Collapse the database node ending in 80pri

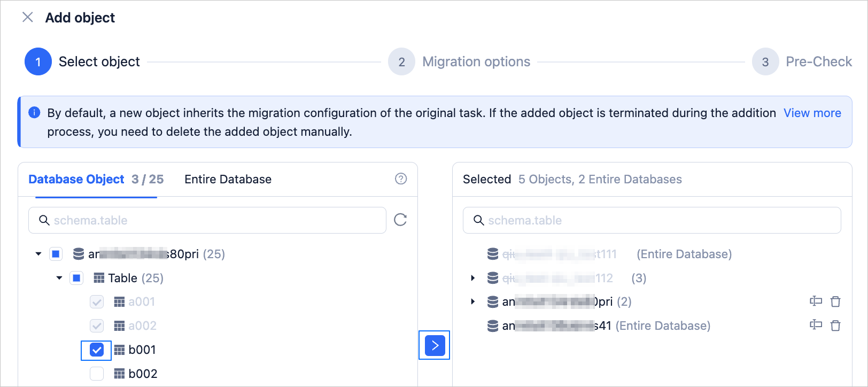tap(38, 254)
